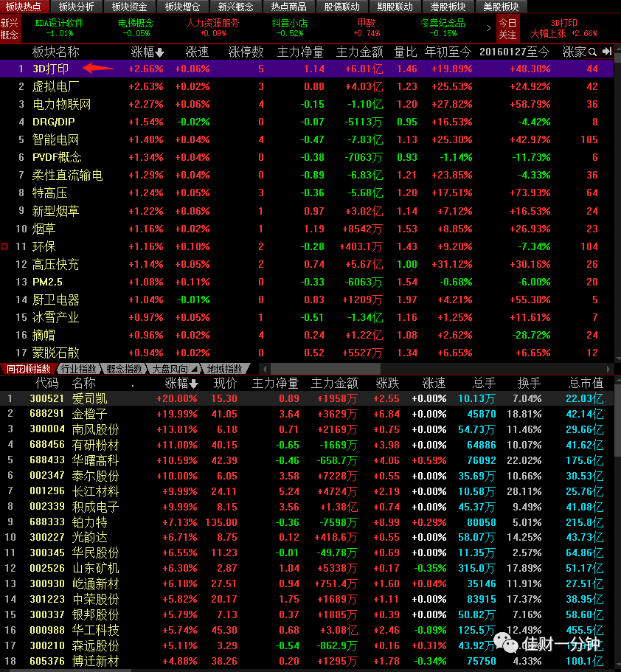Click the right arrow of horizontal scrollbar
The width and height of the screenshot is (621, 672).
click(x=608, y=369)
